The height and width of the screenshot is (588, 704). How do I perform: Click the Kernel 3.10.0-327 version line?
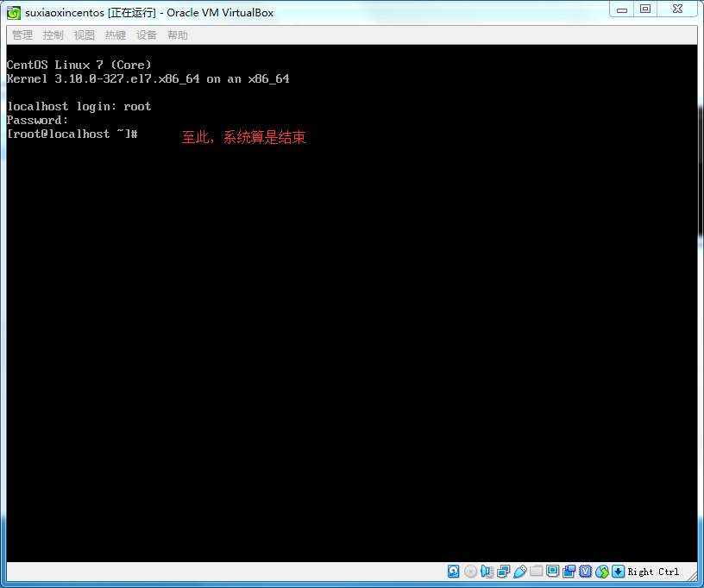(x=148, y=79)
